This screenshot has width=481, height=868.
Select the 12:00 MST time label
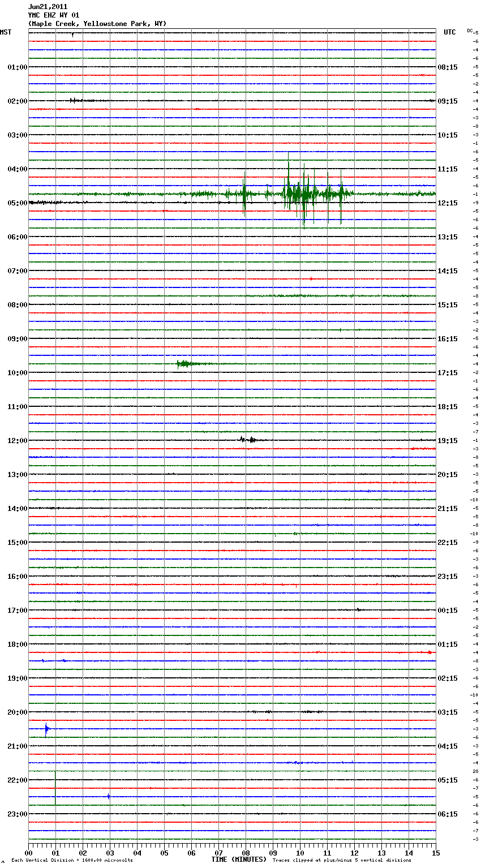point(18,441)
